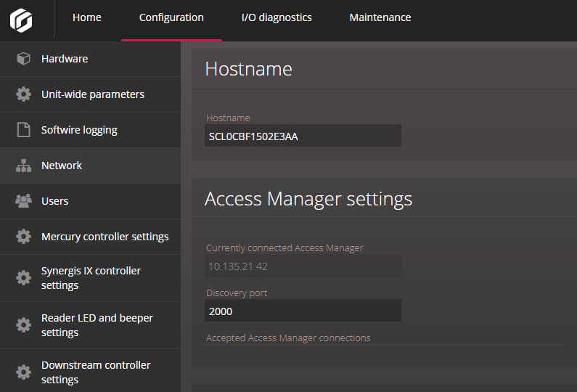Open Softwire logging settings
The width and height of the screenshot is (577, 392).
point(90,130)
